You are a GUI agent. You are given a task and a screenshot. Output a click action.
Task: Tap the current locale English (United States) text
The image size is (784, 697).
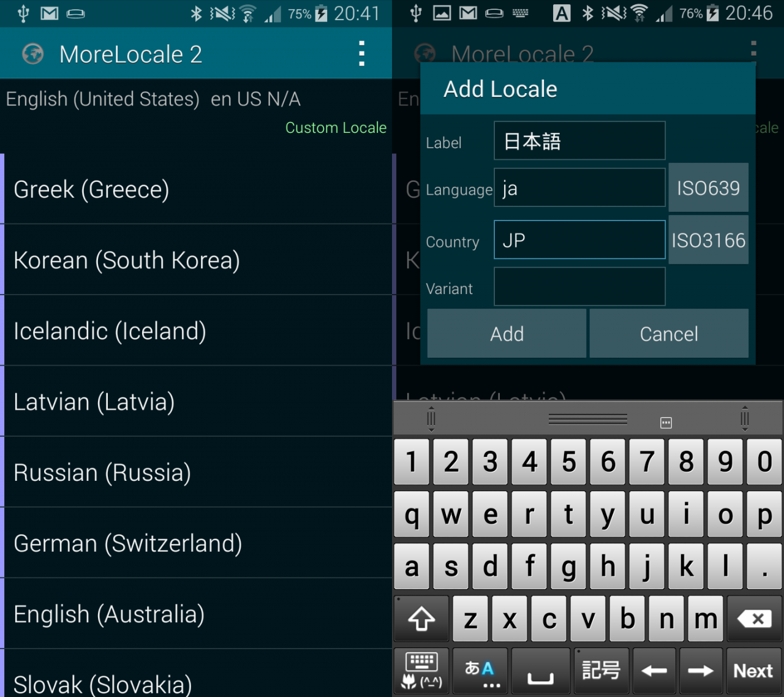[x=102, y=99]
